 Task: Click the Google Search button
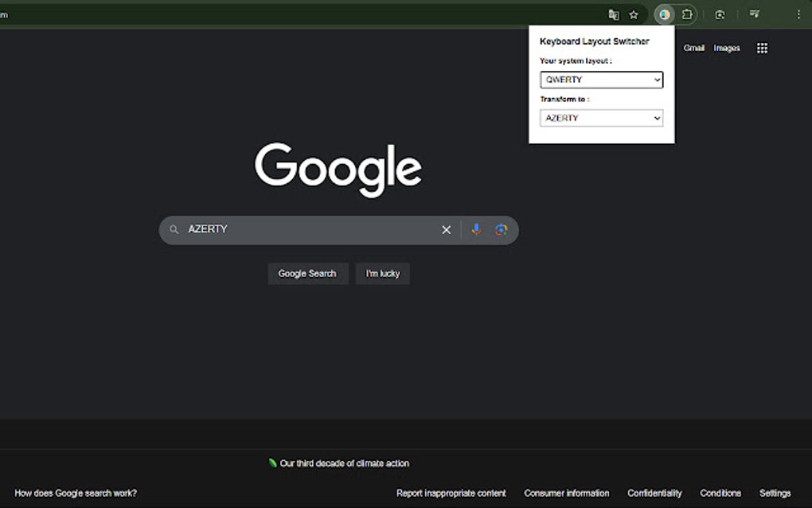[307, 273]
